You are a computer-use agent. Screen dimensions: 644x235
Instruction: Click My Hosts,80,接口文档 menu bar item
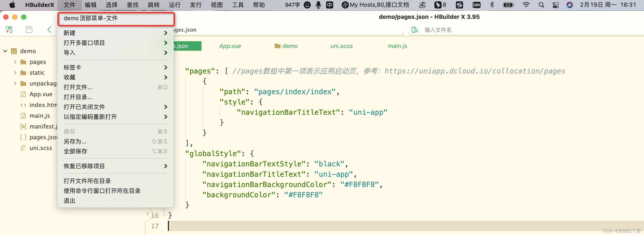pyautogui.click(x=375, y=5)
